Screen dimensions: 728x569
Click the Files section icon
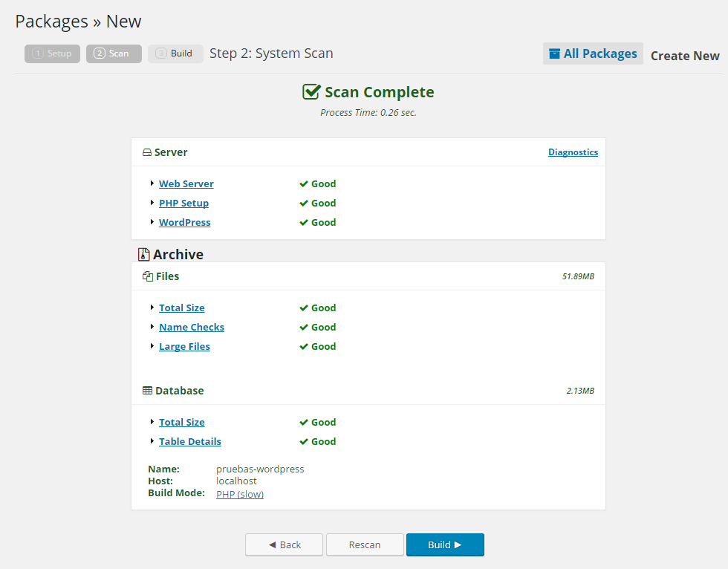[x=147, y=276]
